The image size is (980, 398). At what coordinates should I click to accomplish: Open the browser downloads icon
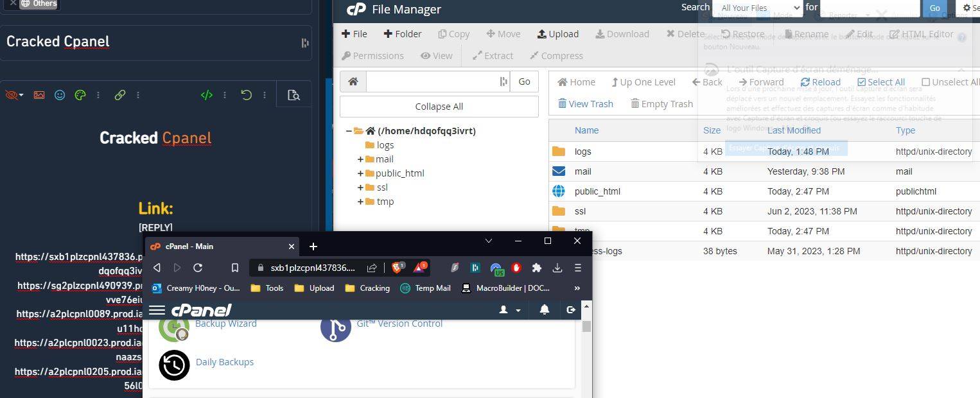coord(557,268)
